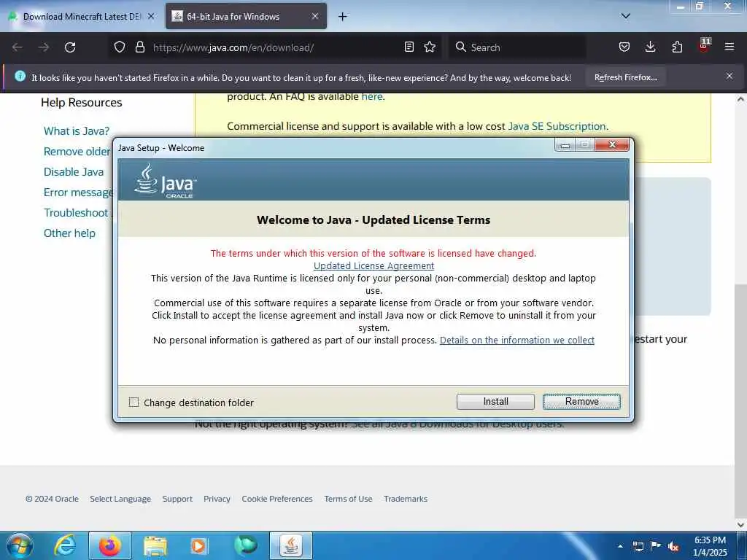Click the network tray icon
The width and height of the screenshot is (747, 560).
638,546
